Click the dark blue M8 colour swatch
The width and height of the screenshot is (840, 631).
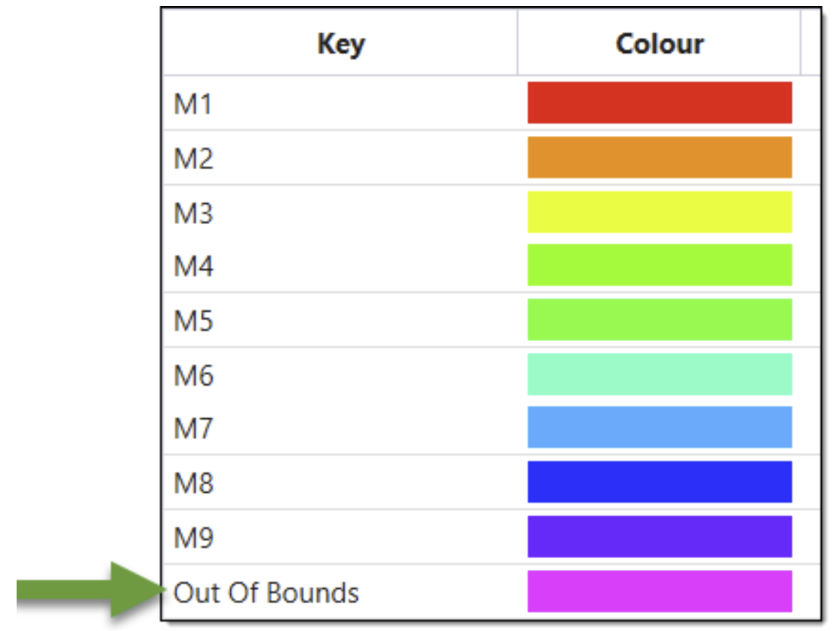(x=659, y=482)
